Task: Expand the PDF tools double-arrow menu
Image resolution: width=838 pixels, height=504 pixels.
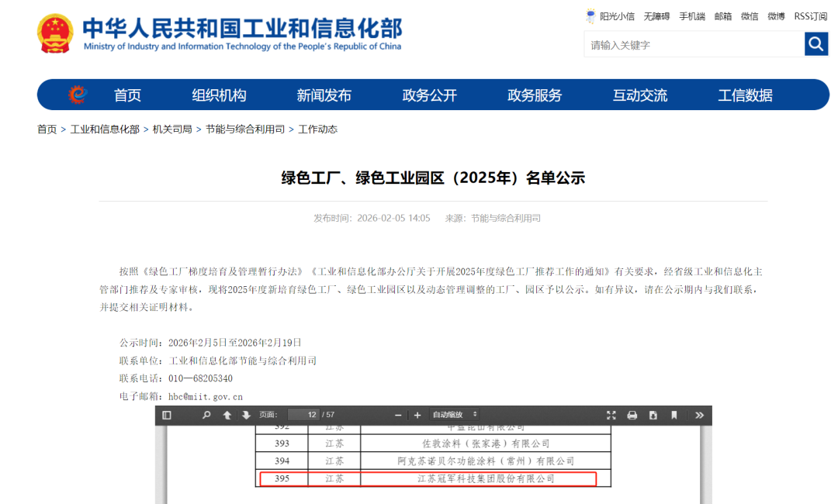Action: point(699,415)
